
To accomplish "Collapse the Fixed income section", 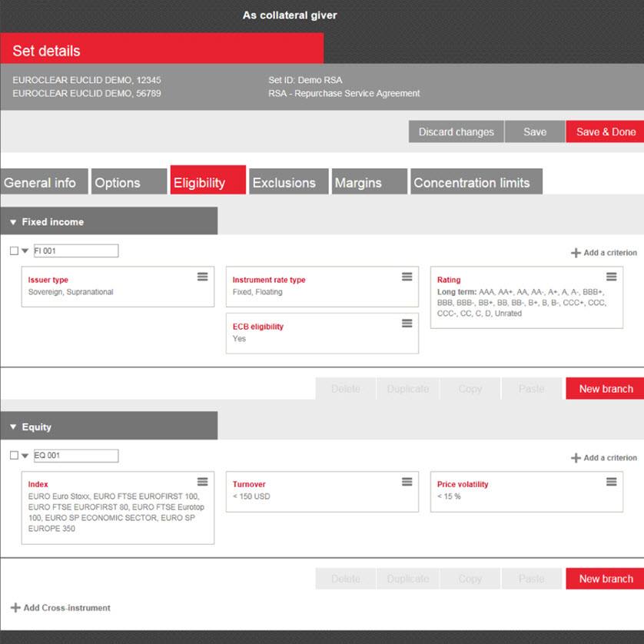I will pos(13,222).
